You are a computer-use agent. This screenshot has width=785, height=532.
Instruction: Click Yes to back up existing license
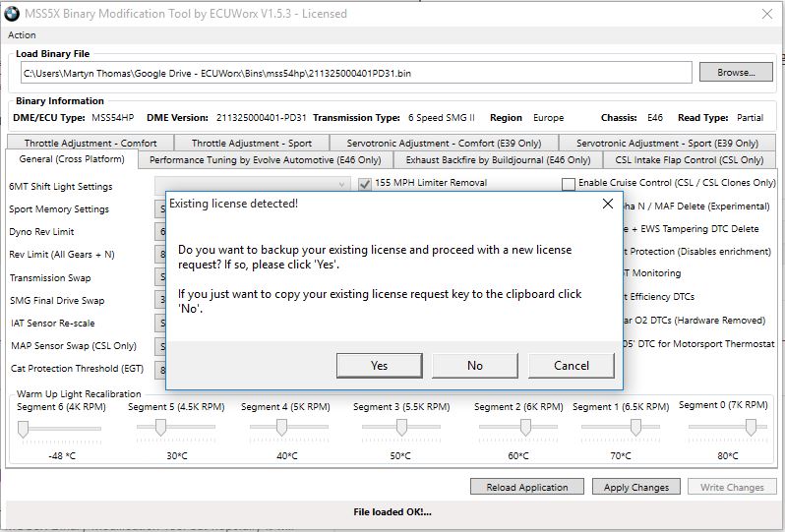379,366
